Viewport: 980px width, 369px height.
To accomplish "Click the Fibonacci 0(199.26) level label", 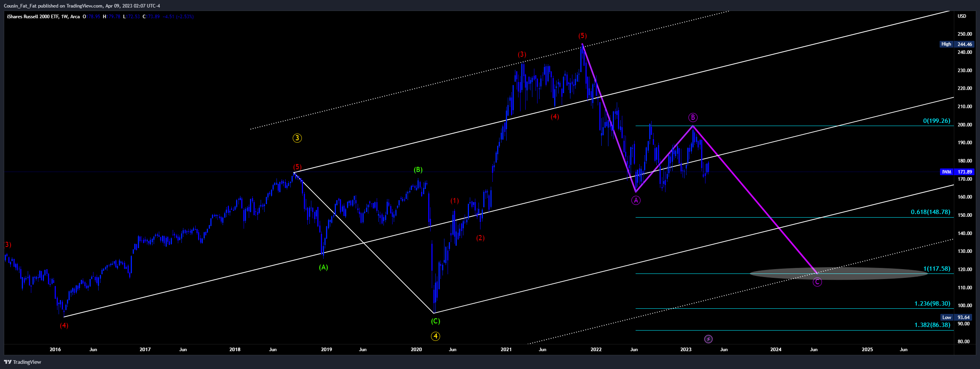I will [x=936, y=121].
